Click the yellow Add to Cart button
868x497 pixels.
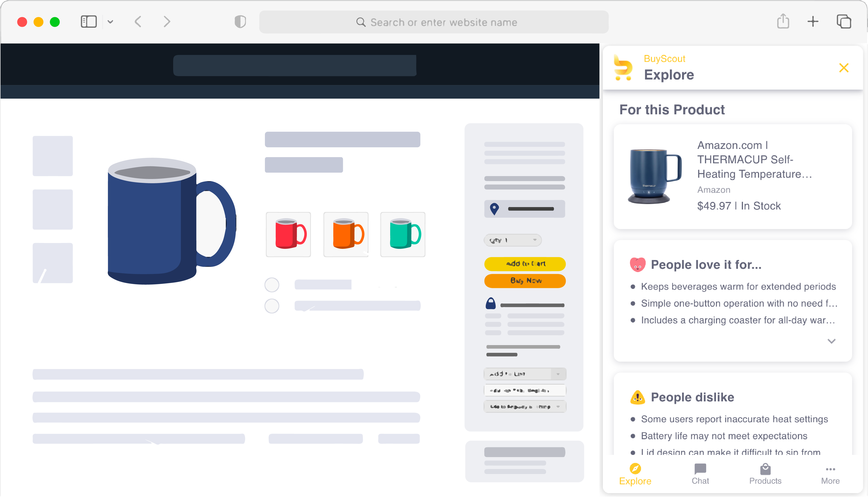[525, 263]
